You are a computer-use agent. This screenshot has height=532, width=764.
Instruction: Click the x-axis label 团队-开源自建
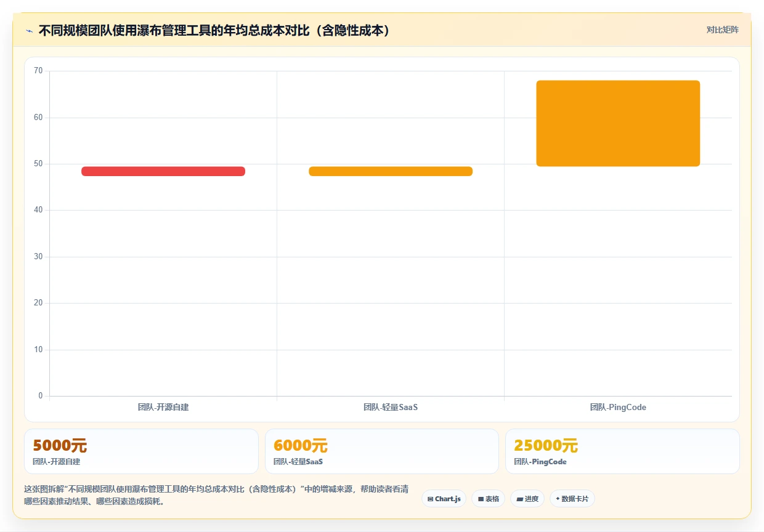pyautogui.click(x=163, y=407)
